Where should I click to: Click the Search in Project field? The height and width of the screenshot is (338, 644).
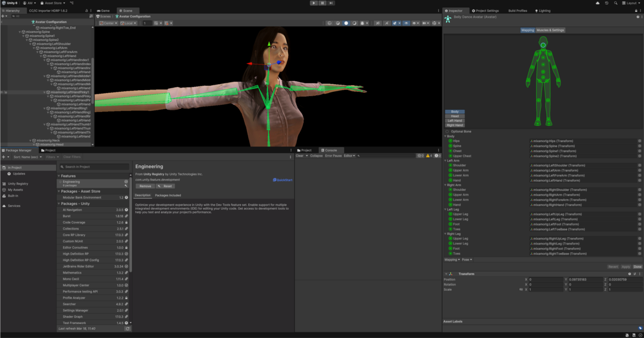click(94, 166)
